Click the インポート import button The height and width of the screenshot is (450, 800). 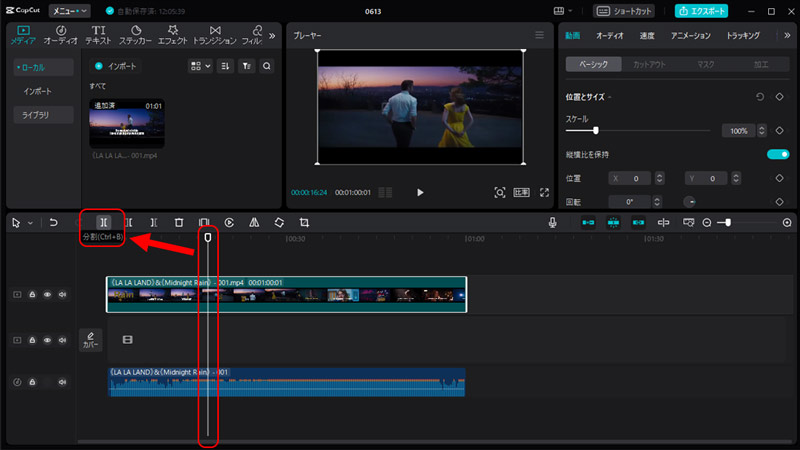tap(116, 66)
